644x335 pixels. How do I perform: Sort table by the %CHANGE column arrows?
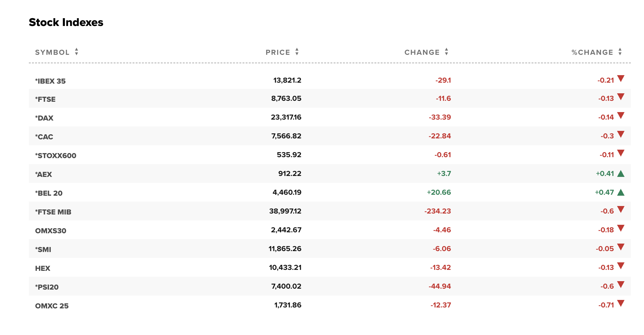pyautogui.click(x=620, y=52)
